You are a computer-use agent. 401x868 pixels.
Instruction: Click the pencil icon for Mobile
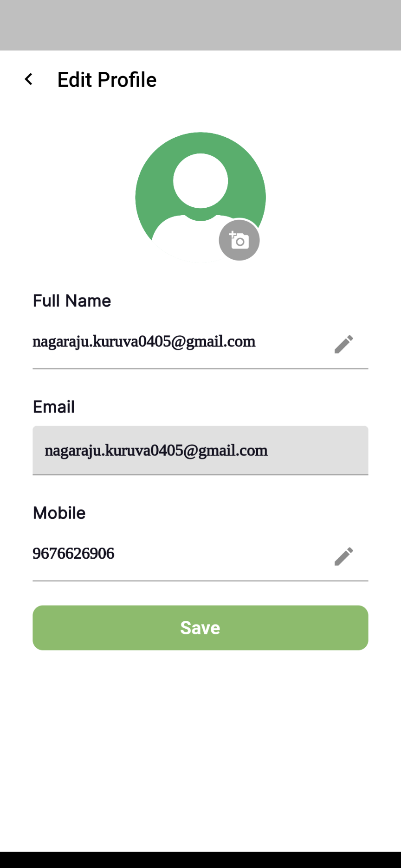[343, 556]
